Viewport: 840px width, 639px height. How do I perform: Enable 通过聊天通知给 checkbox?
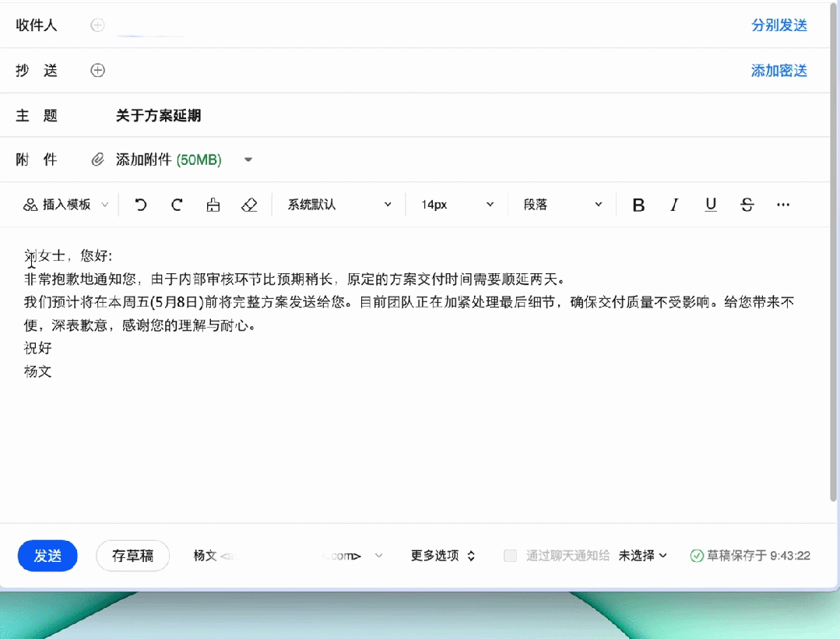pos(510,556)
